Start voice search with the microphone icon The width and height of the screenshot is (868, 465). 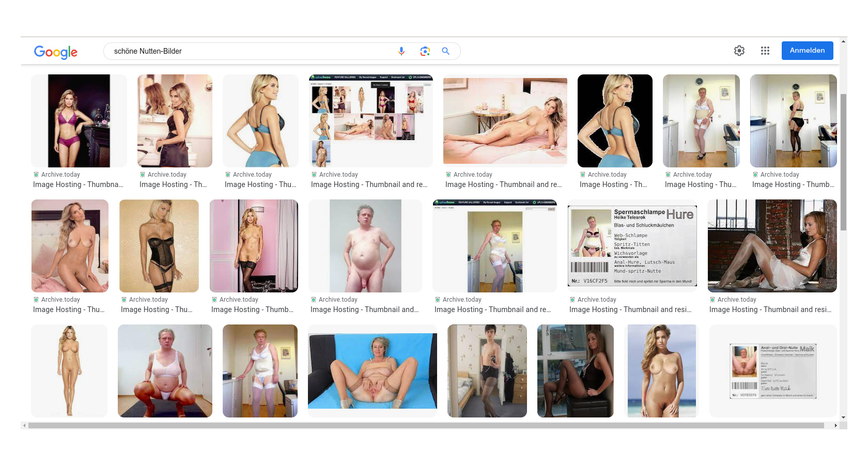coord(401,51)
